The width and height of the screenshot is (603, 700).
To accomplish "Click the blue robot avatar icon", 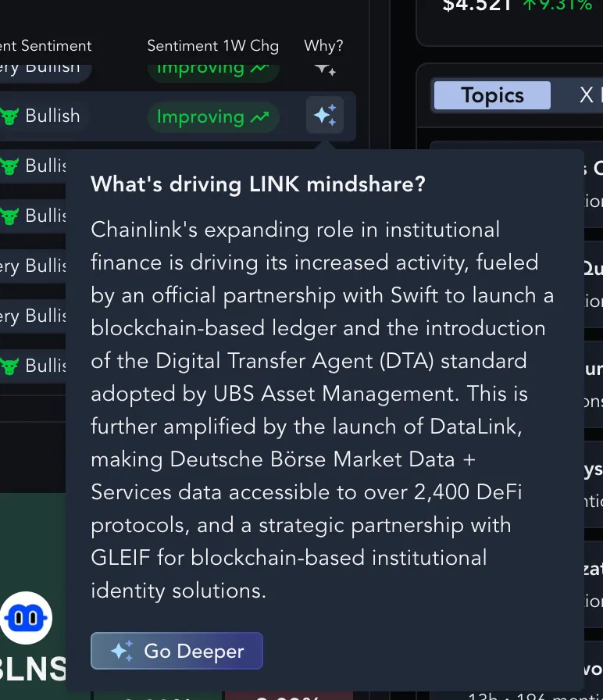I will 26,618.
